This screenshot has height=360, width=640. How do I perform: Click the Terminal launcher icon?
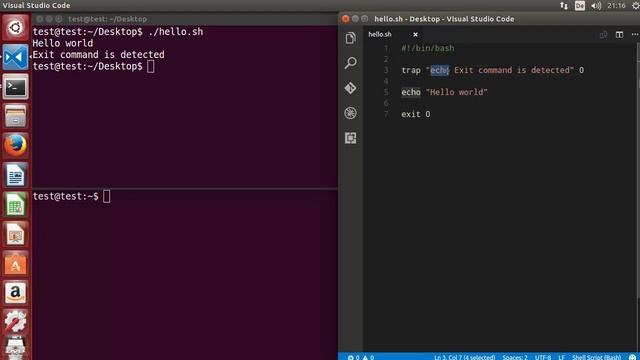coord(16,87)
